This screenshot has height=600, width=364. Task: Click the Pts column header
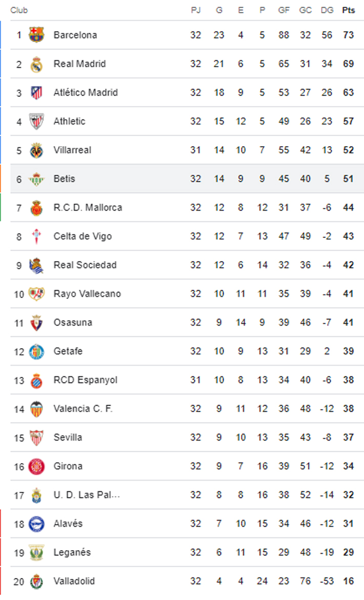click(348, 10)
